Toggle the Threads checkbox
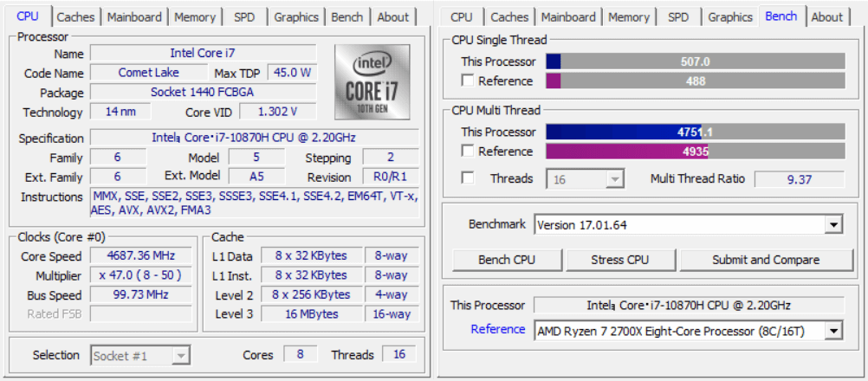The width and height of the screenshot is (868, 381). pos(468,178)
